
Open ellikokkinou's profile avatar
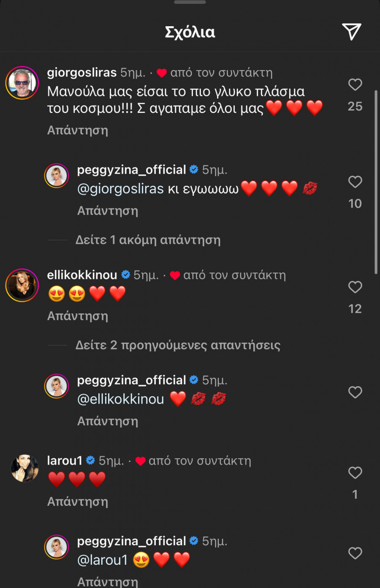point(22,285)
